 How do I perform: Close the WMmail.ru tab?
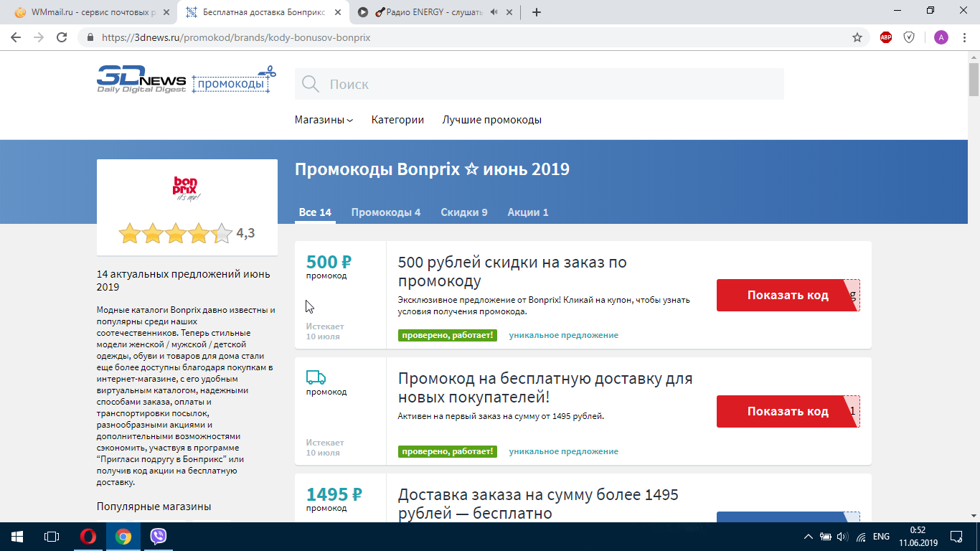click(166, 11)
